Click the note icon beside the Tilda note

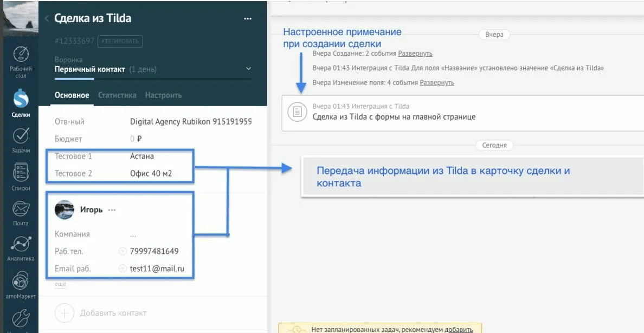pyautogui.click(x=297, y=112)
